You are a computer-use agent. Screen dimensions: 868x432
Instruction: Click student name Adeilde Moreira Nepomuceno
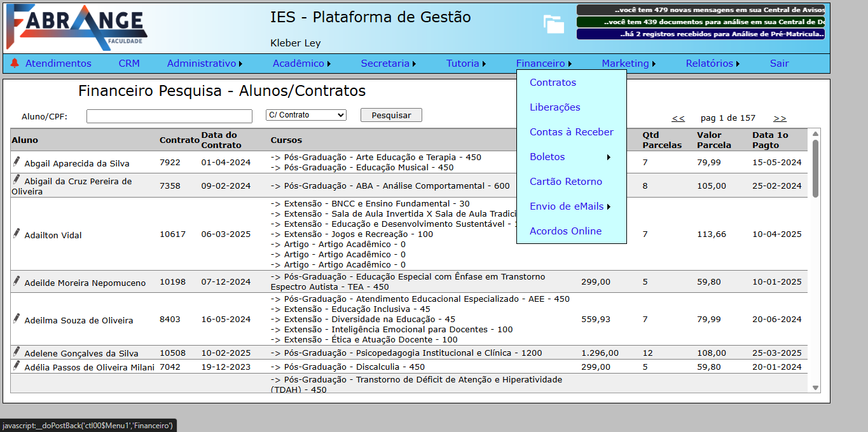click(85, 283)
